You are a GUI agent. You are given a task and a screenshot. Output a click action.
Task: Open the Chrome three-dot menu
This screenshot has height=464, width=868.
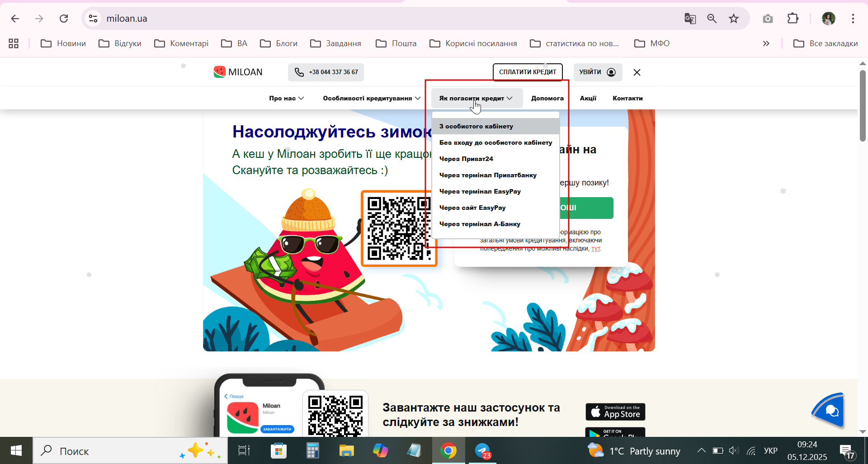point(853,19)
